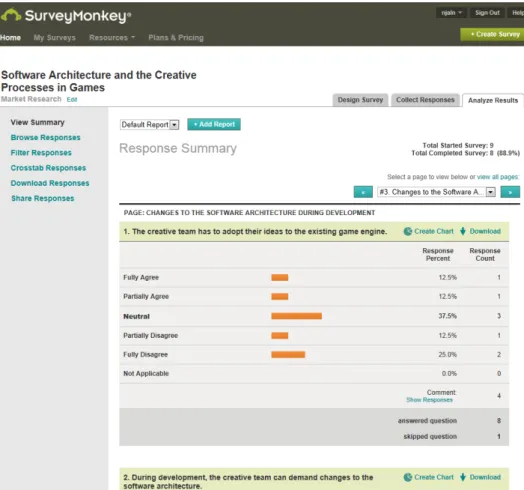Click the Partially Disagree row label
The height and width of the screenshot is (490, 524).
click(x=150, y=336)
